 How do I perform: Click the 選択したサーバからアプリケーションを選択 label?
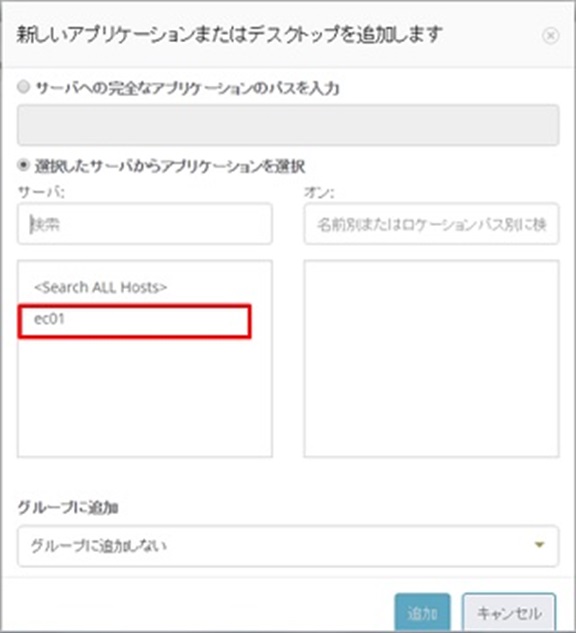point(170,166)
